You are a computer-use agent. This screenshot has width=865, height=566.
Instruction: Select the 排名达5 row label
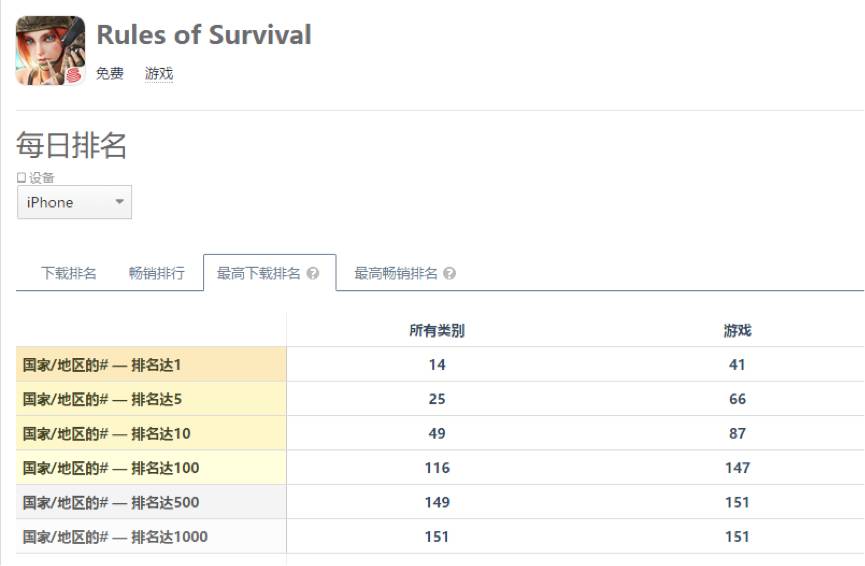(102, 399)
